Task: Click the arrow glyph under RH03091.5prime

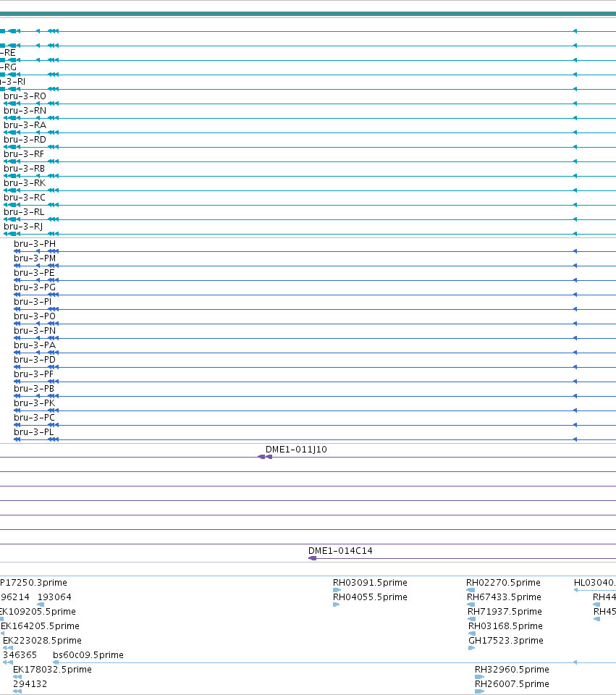Action: [337, 590]
